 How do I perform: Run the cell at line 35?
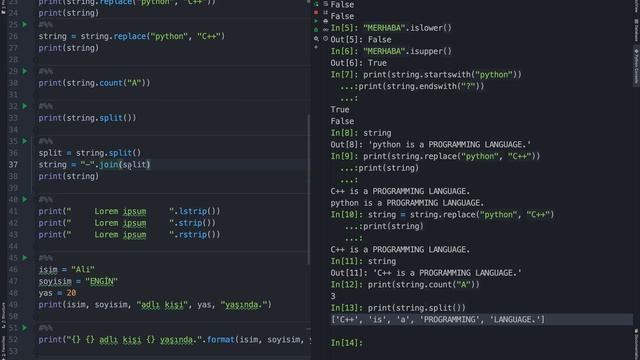[x=25, y=141]
